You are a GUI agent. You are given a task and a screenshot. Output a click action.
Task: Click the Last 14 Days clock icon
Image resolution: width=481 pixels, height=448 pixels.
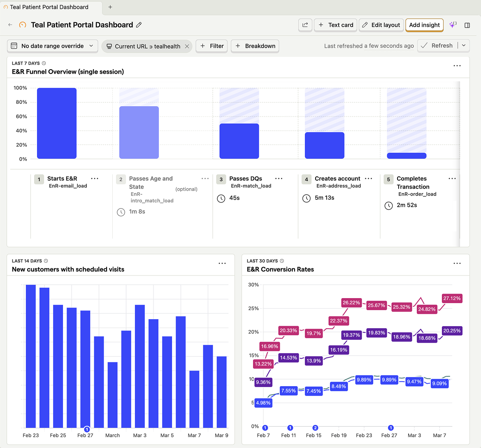click(x=46, y=261)
